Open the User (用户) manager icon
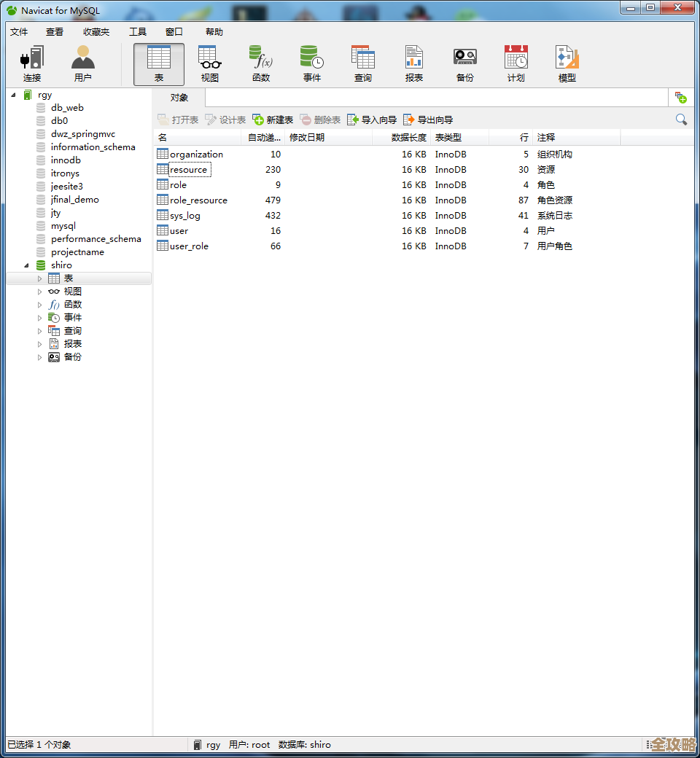700x758 pixels. coord(83,58)
